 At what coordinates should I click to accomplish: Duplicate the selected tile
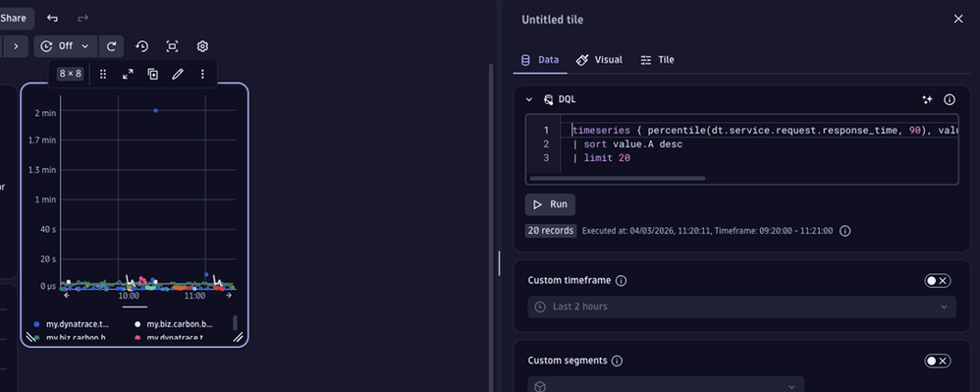coord(152,74)
